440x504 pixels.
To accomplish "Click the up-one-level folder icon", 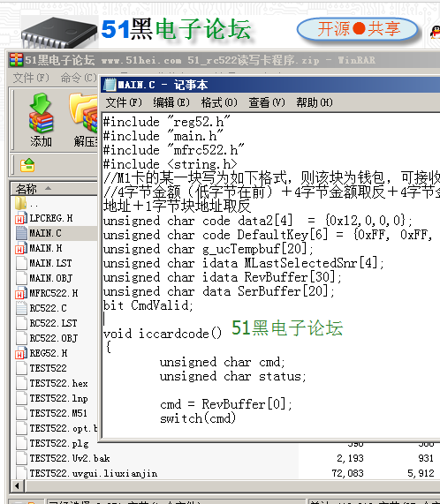I will [27, 165].
